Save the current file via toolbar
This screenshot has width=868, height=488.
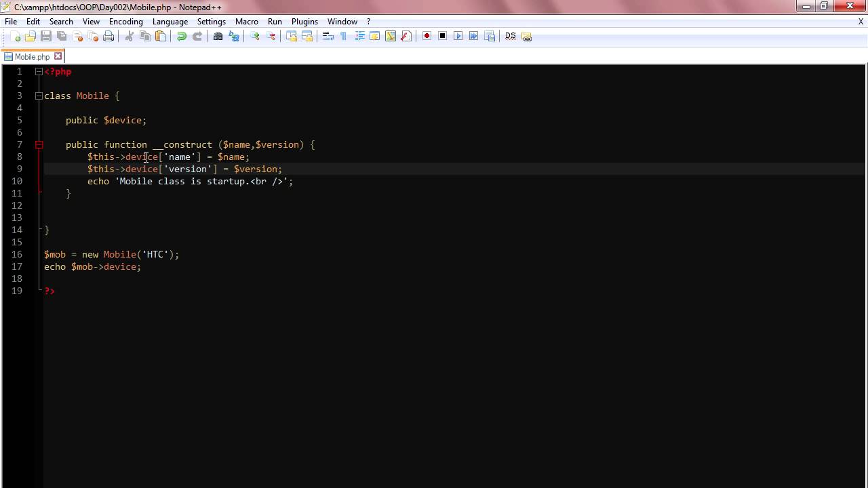pos(46,37)
